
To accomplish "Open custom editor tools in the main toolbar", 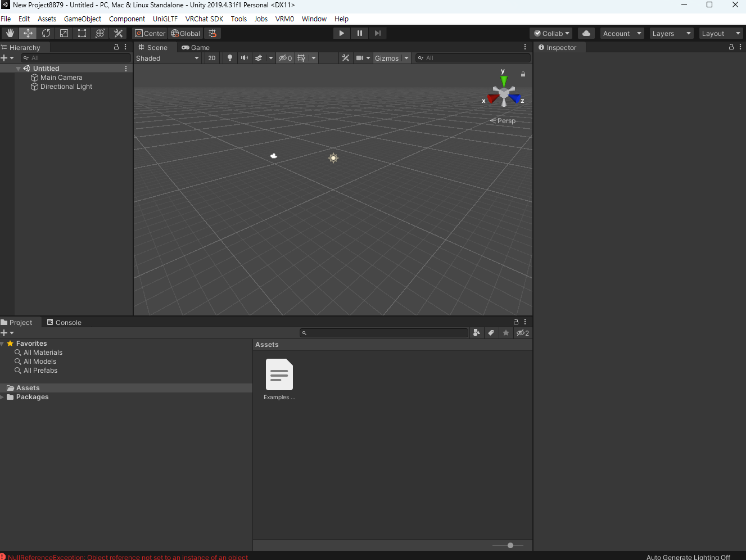I will pos(118,33).
